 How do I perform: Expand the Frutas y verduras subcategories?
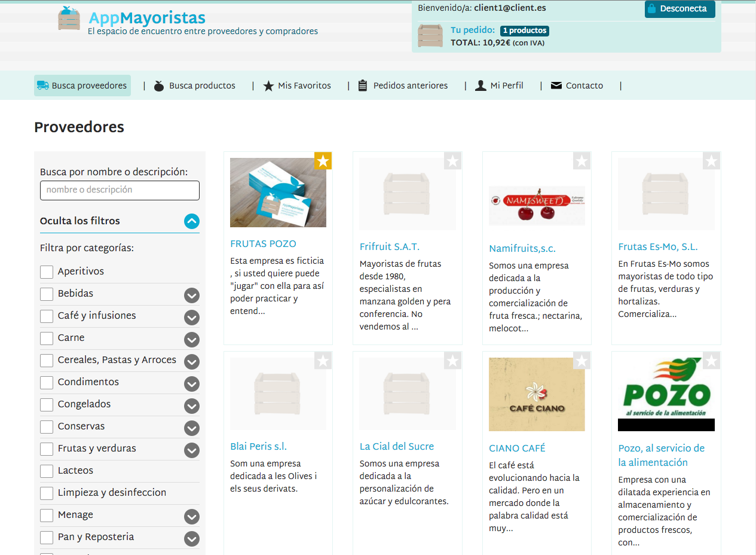click(191, 450)
